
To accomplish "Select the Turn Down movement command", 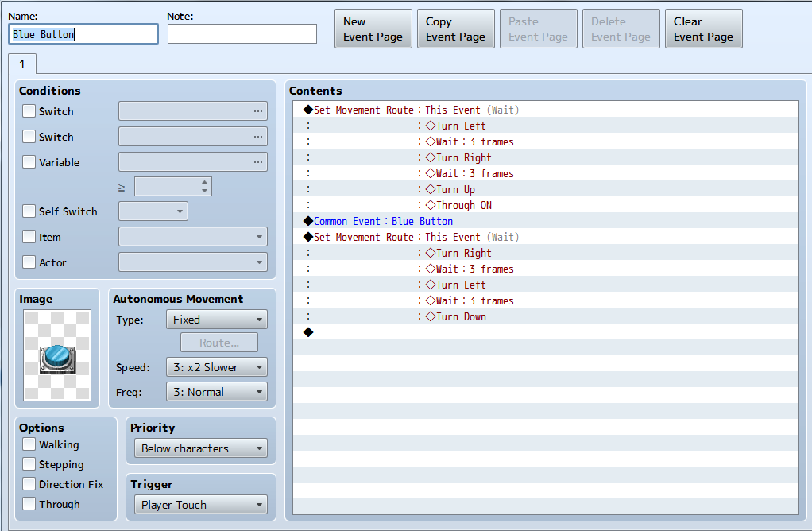I will 461,316.
